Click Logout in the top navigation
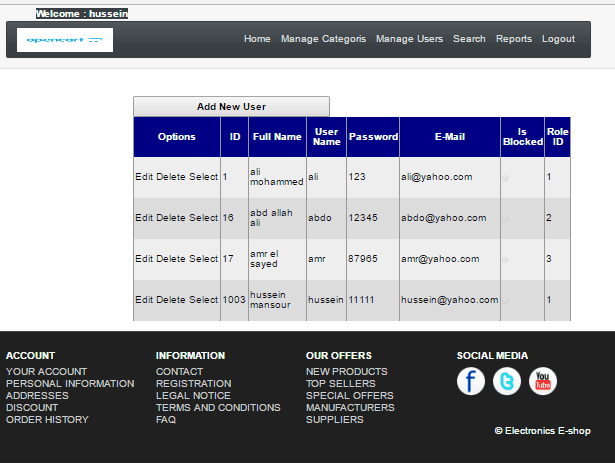 point(558,39)
